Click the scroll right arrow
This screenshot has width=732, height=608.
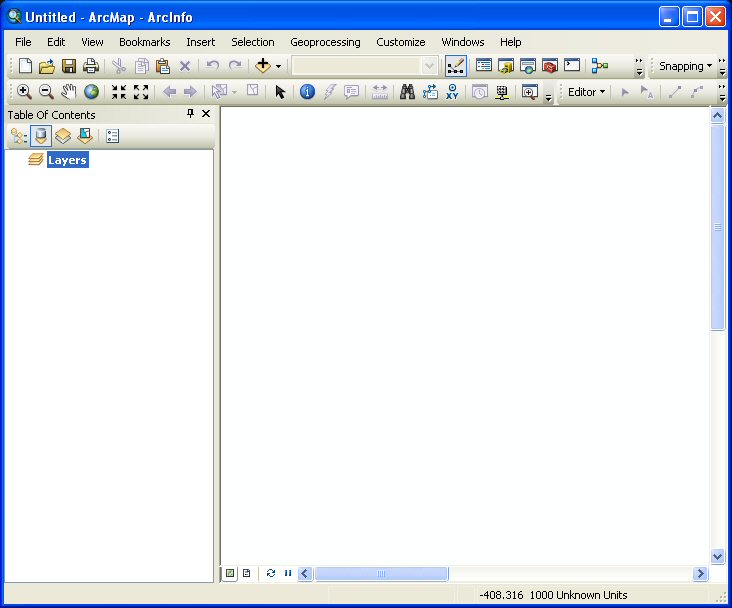pos(700,573)
